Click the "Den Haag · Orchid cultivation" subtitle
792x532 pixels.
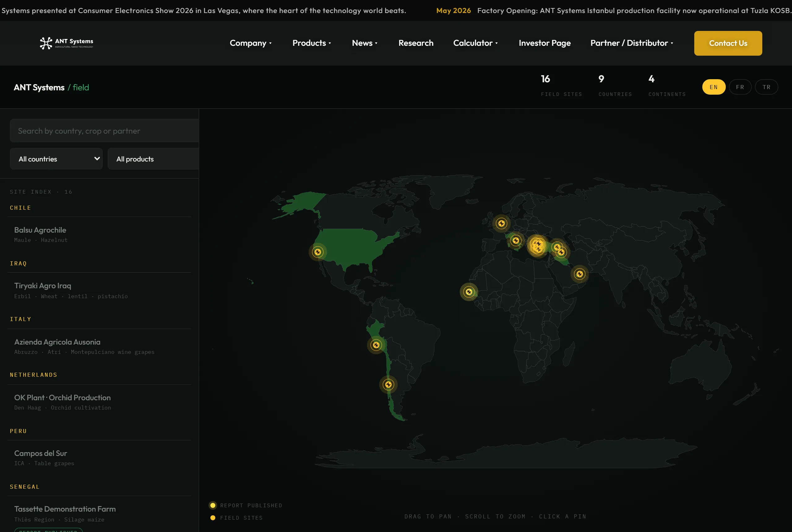point(62,407)
